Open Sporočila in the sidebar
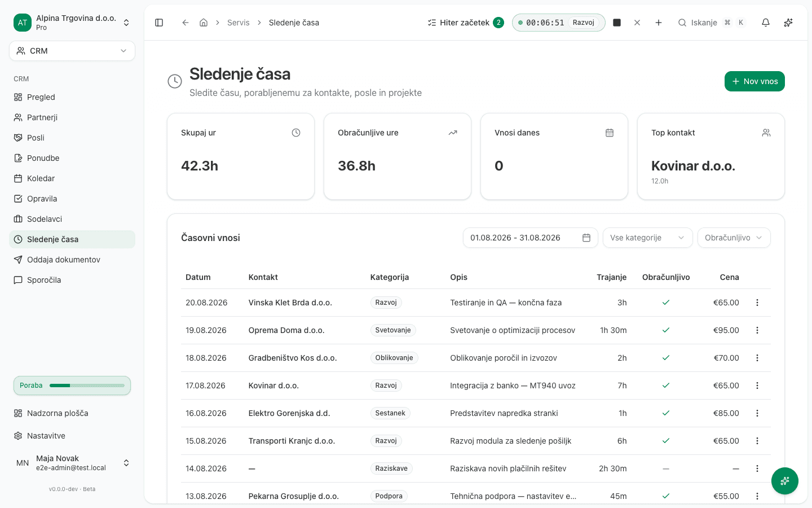812x508 pixels. pos(72,280)
